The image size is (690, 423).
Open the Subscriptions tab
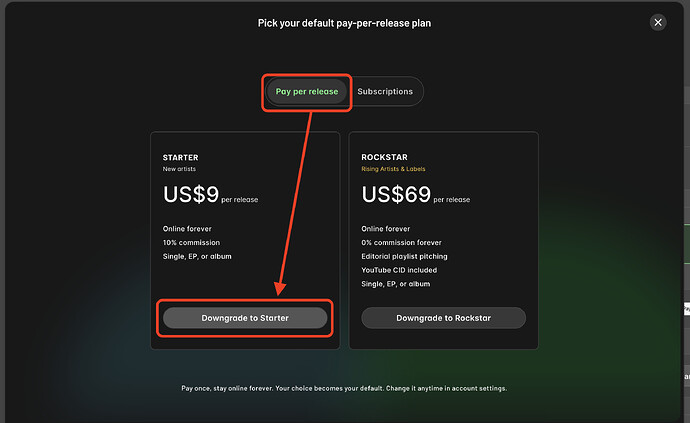pyautogui.click(x=385, y=92)
